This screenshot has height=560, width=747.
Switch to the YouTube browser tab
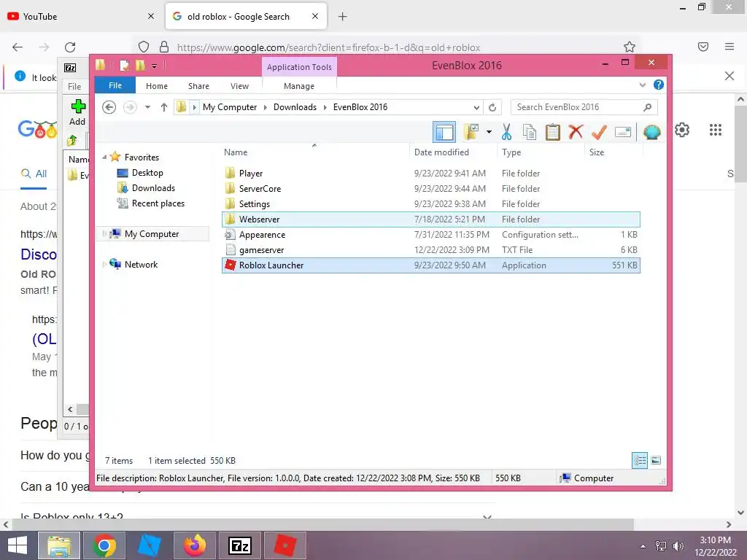[81, 17]
